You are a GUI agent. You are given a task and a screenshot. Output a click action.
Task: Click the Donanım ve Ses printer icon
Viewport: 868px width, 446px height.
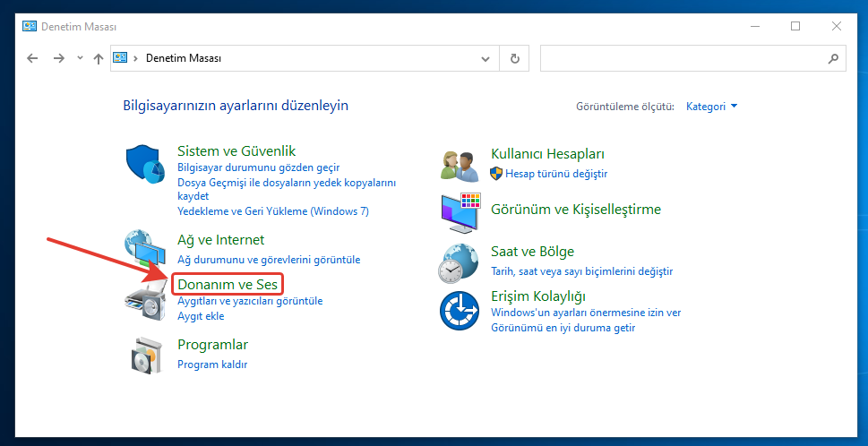[144, 302]
